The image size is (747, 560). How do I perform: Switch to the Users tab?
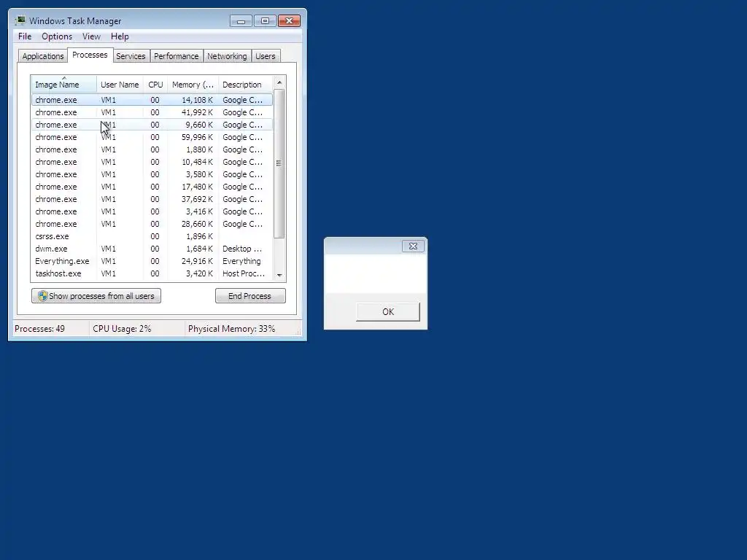(266, 56)
